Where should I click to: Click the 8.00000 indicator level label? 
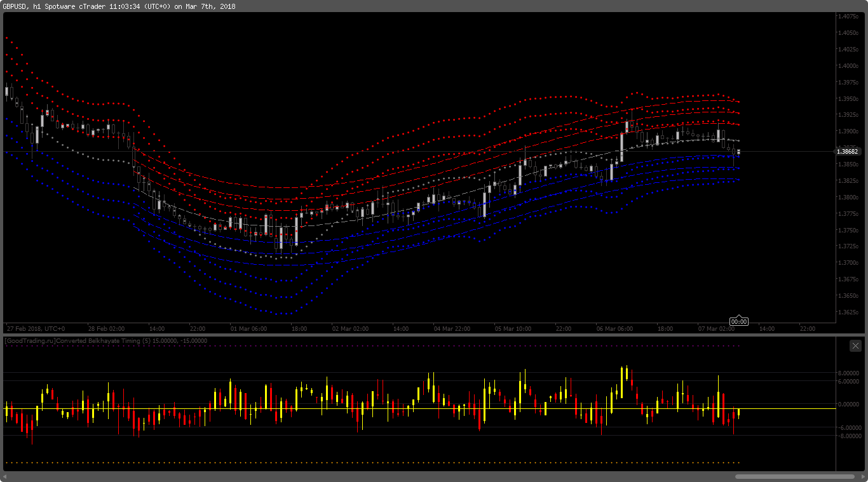[x=849, y=373]
